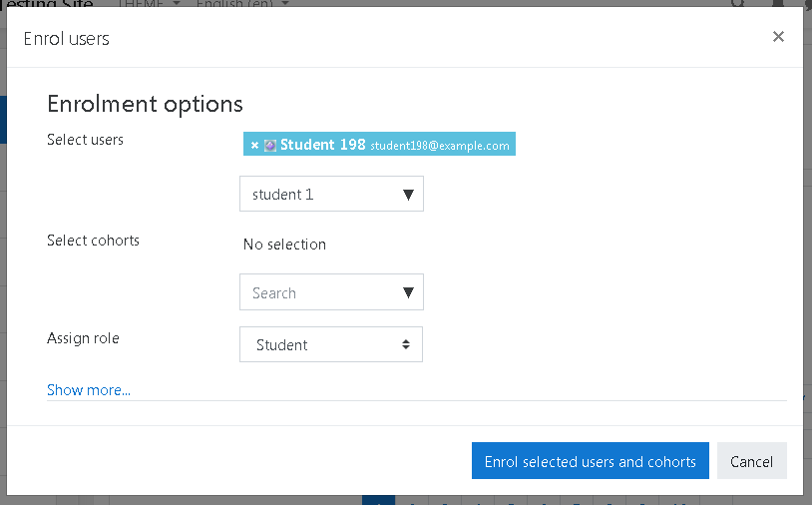The height and width of the screenshot is (505, 812).
Task: Open the Assign role Student selector
Action: click(x=331, y=344)
